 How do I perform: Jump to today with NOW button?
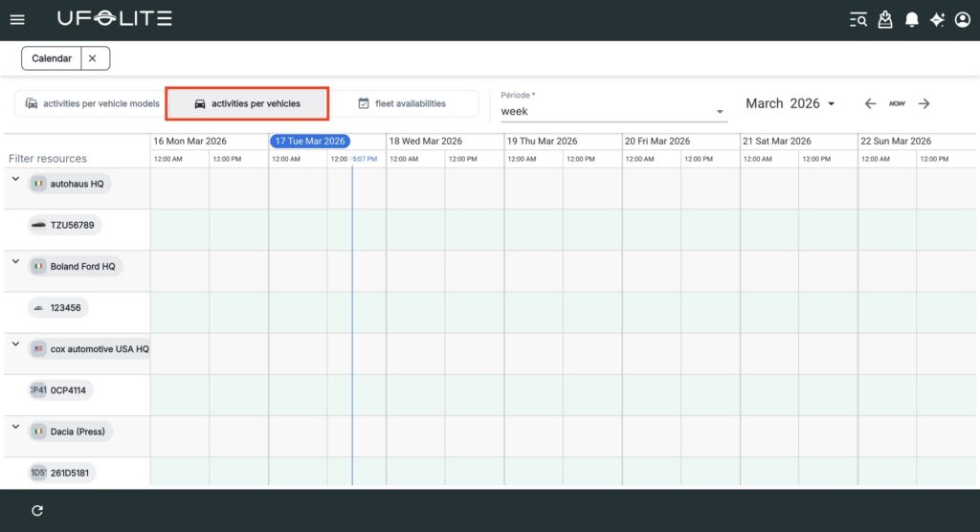click(897, 103)
